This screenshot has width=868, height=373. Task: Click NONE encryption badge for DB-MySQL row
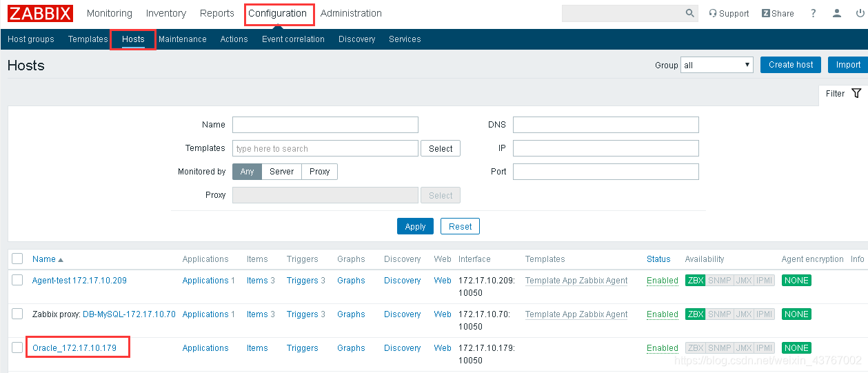pyautogui.click(x=796, y=314)
